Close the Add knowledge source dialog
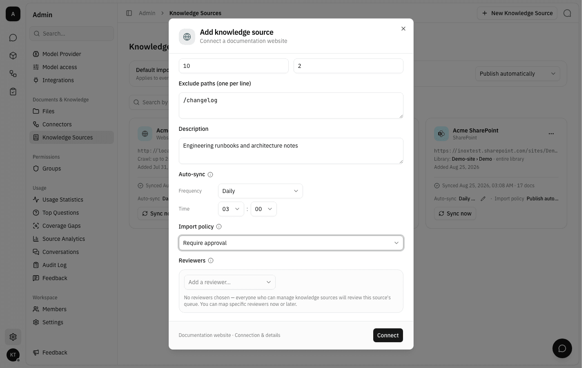588x368 pixels. coord(403,29)
